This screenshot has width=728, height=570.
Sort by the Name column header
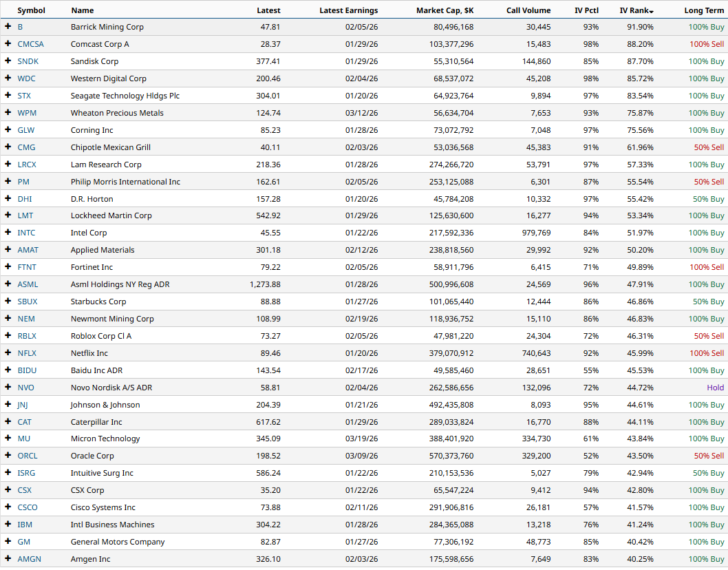(x=82, y=10)
